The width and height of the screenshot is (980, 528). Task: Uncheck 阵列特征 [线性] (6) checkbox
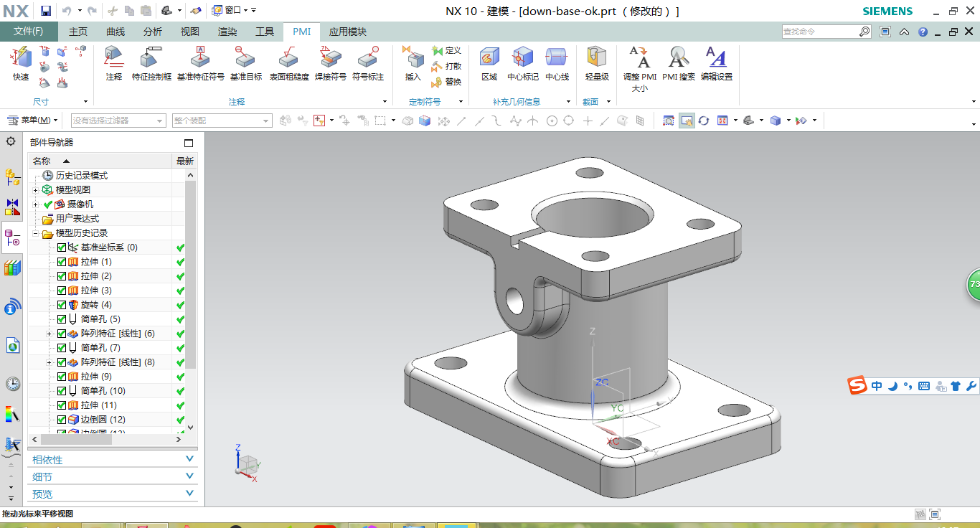tap(62, 334)
